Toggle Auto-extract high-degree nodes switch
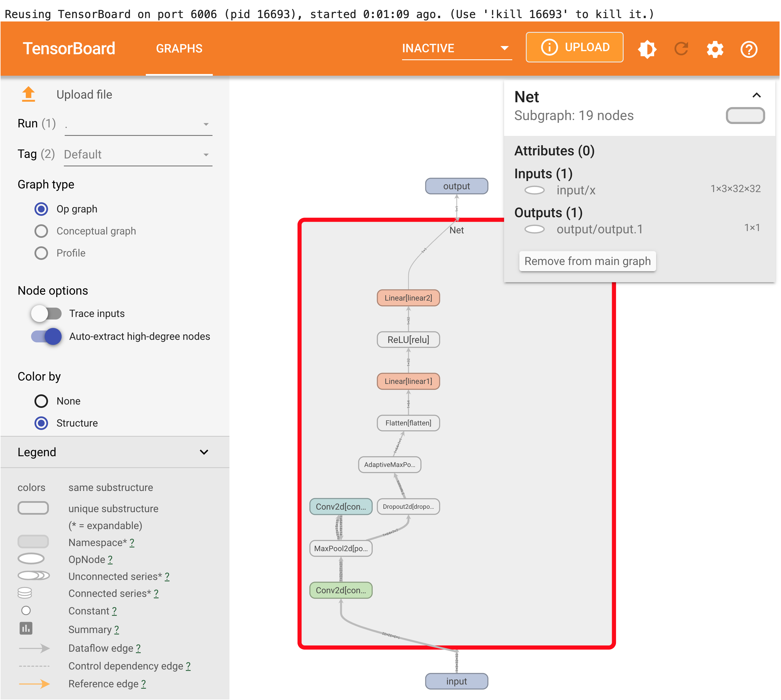 [x=46, y=336]
